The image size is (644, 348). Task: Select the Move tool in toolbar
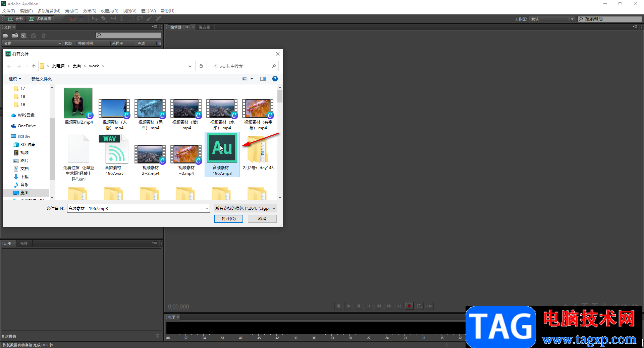pyautogui.click(x=95, y=19)
